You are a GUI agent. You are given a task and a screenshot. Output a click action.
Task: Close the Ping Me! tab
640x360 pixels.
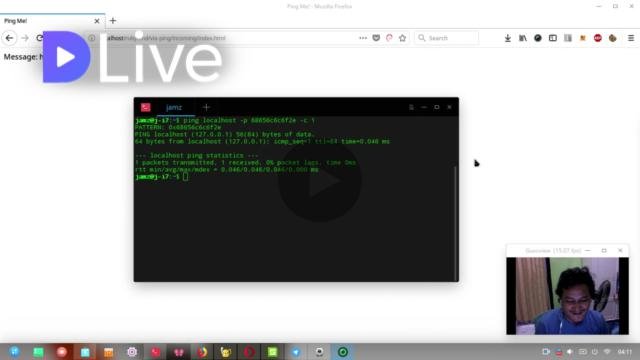(x=97, y=21)
